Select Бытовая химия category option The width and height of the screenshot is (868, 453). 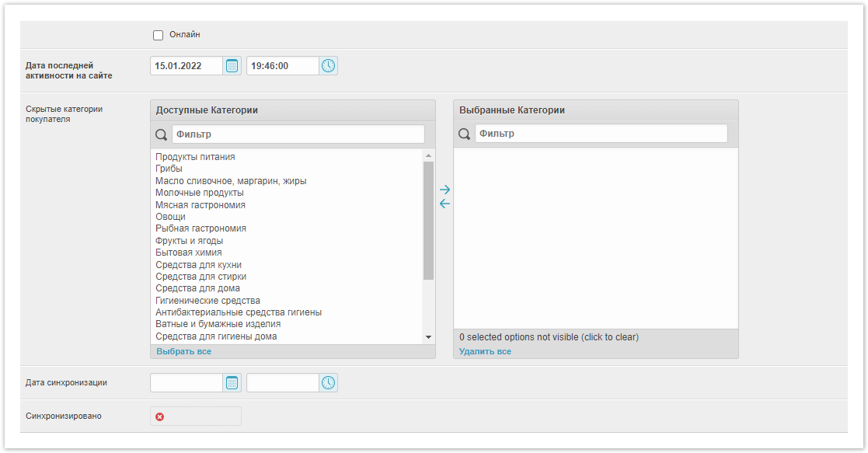click(189, 253)
